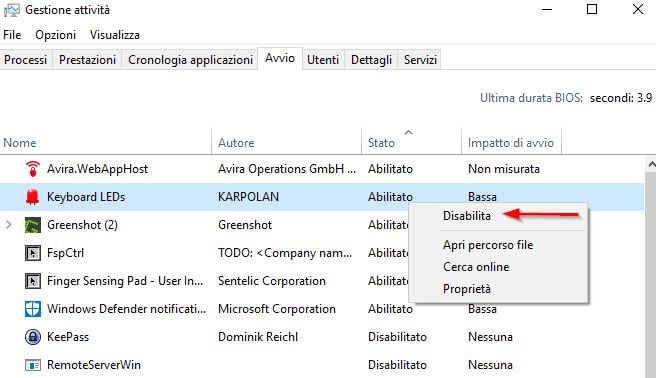Click the Finger Sensing Pad icon

coord(33,281)
